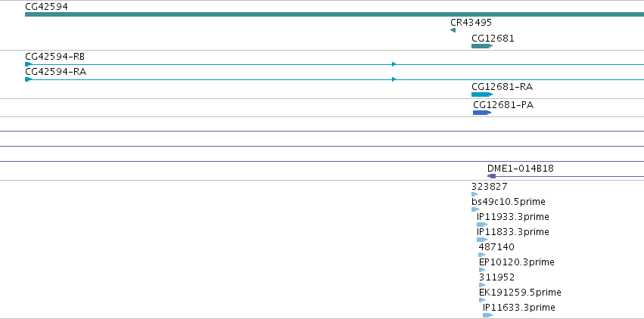Click the mid-intron arrow on CG42594-RA
644x319 pixels.
394,79
